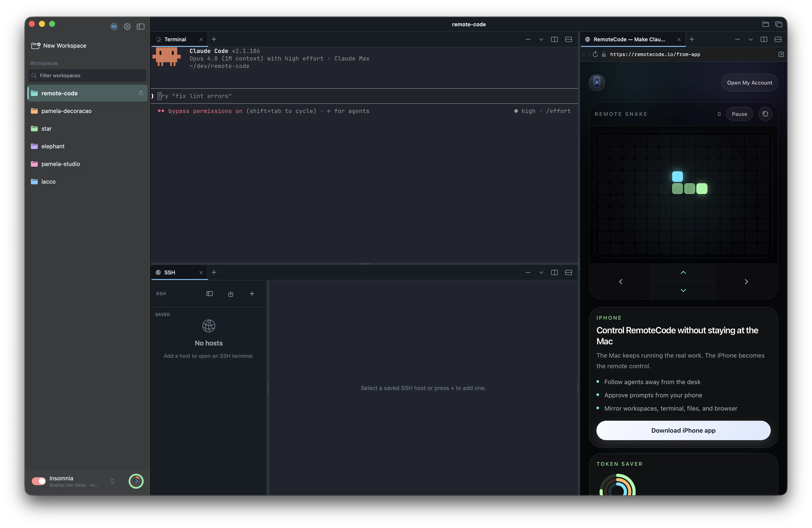812x528 pixels.
Task: Close the RemoteCode browser tab
Action: click(x=679, y=40)
